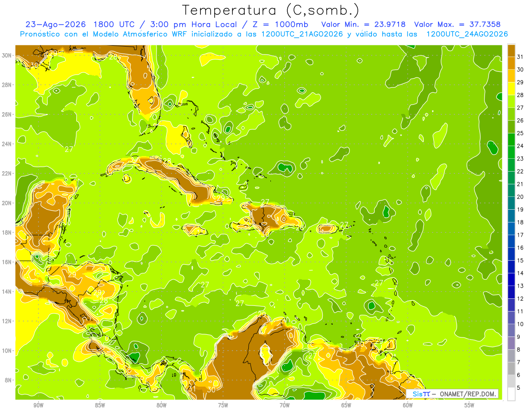This screenshot has width=532, height=411.
Task: Click the 18N latitude axis label
Action: pyautogui.click(x=7, y=232)
